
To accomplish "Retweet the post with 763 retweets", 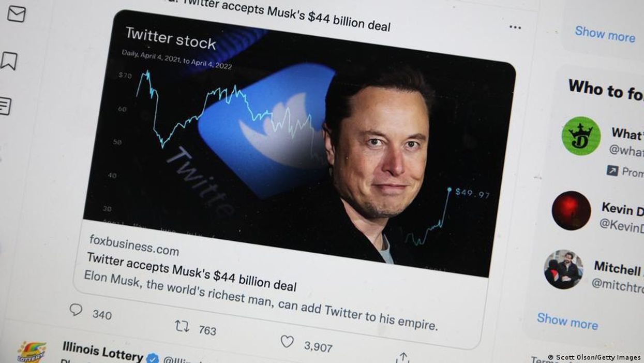I will (182, 326).
